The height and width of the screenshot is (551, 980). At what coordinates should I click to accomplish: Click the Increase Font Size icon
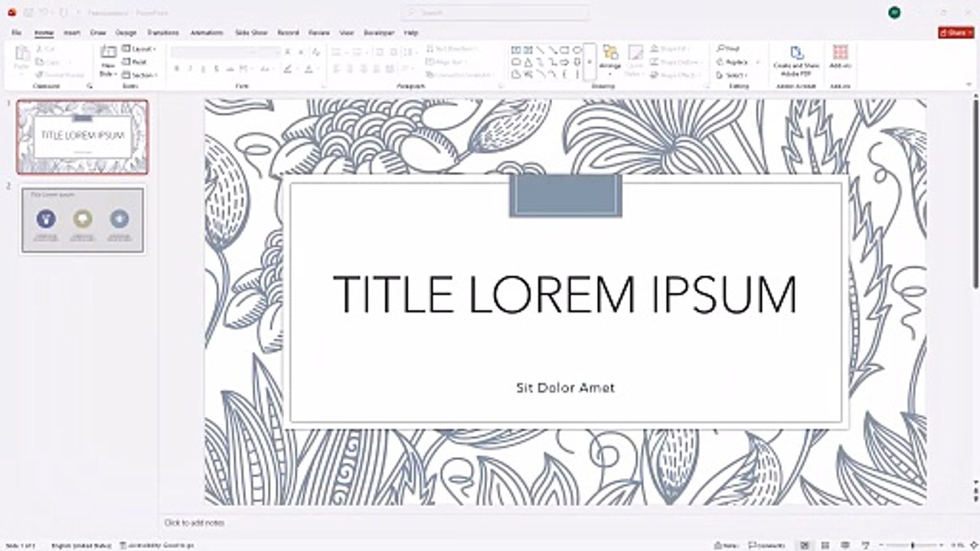point(288,52)
